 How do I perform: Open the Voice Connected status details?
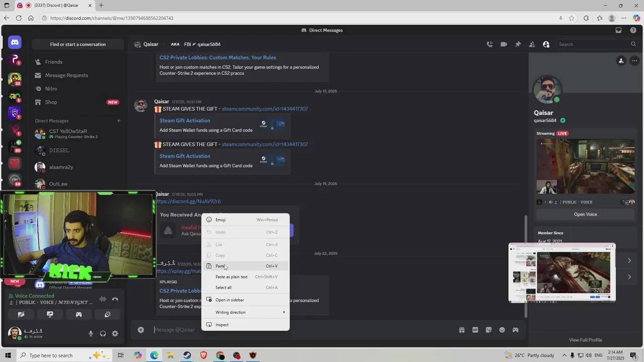(x=34, y=296)
